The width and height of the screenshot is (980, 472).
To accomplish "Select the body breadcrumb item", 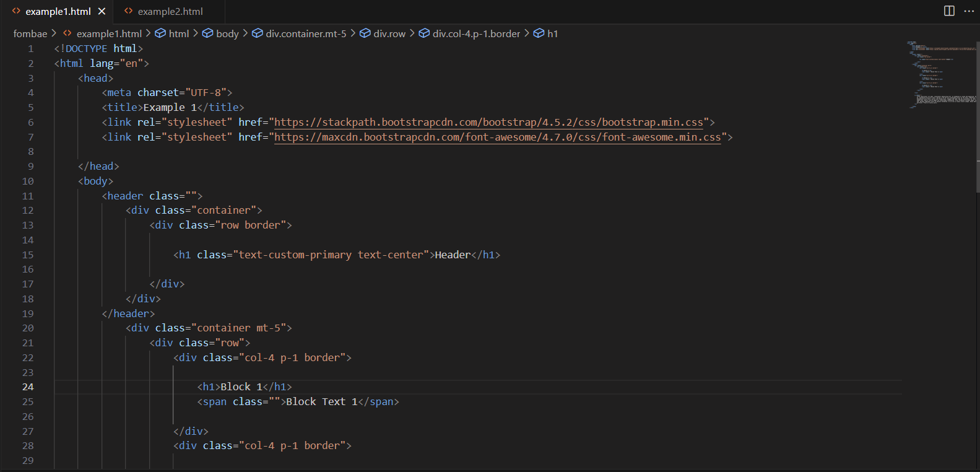I will coord(227,33).
